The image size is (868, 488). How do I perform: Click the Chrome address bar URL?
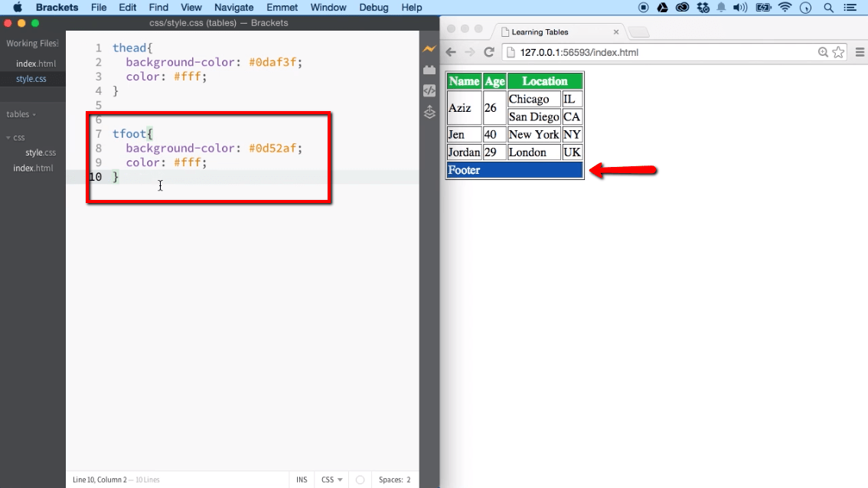coord(579,52)
